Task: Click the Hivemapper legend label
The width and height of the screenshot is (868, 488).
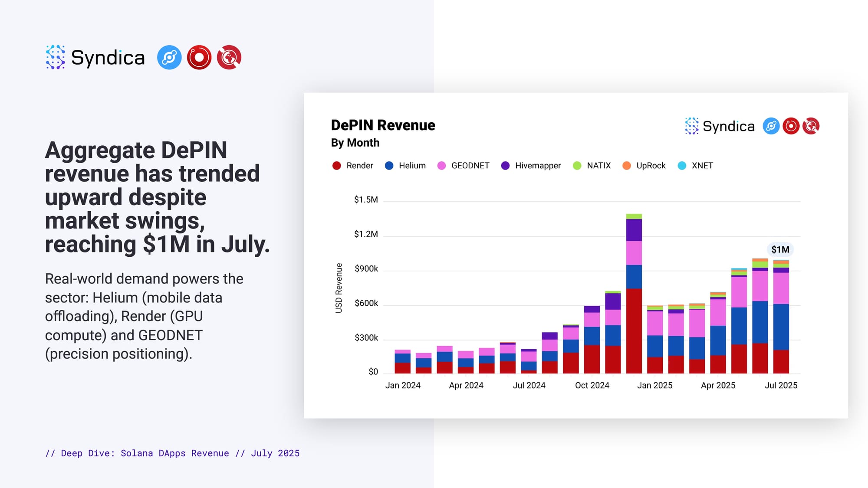Action: tap(538, 166)
